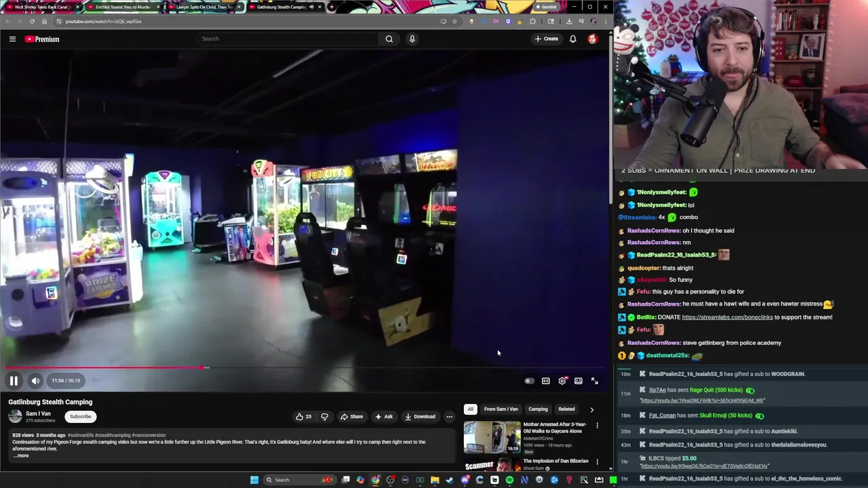Open Xp7Ao youtu.be link in events
The height and width of the screenshot is (488, 868).
click(x=702, y=401)
